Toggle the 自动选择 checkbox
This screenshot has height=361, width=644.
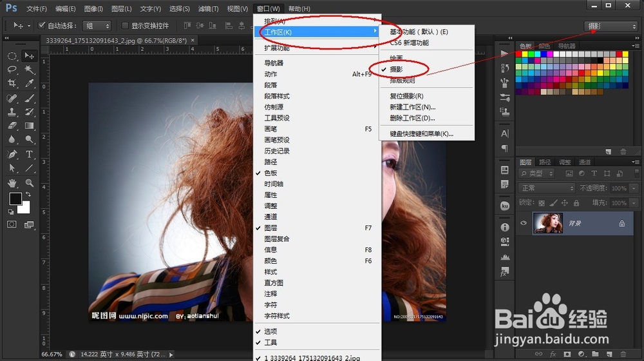[41, 26]
